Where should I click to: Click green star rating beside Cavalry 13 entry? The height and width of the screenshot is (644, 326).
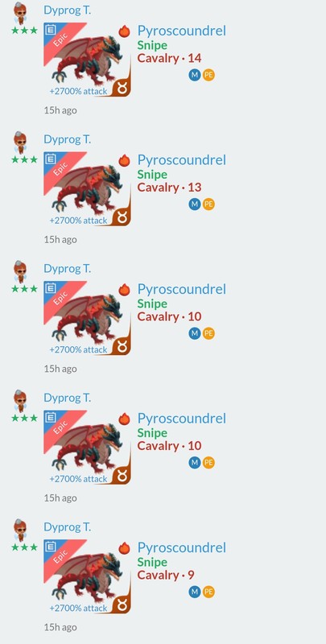tap(25, 159)
